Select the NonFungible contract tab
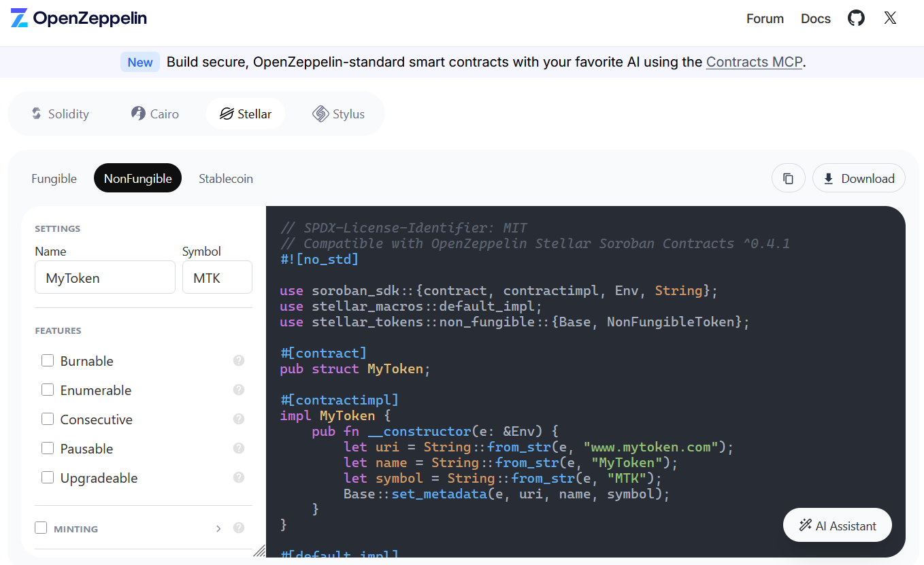This screenshot has height=565, width=924. pos(137,178)
